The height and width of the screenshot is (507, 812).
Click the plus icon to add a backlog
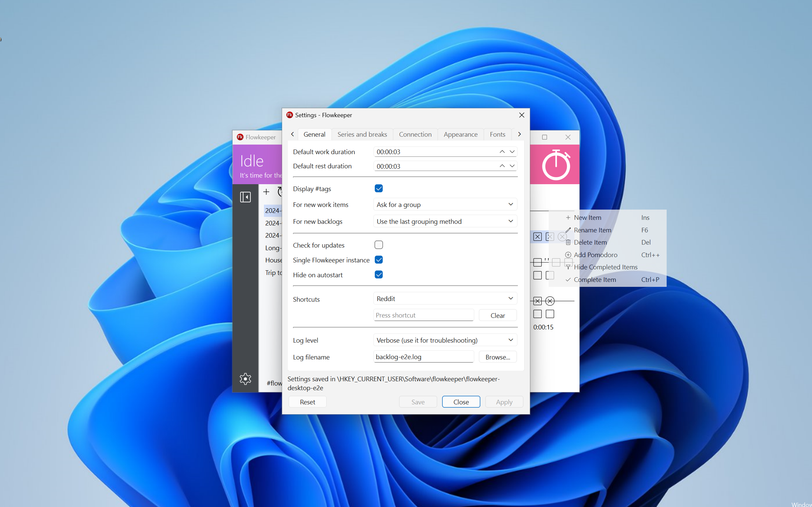[266, 191]
